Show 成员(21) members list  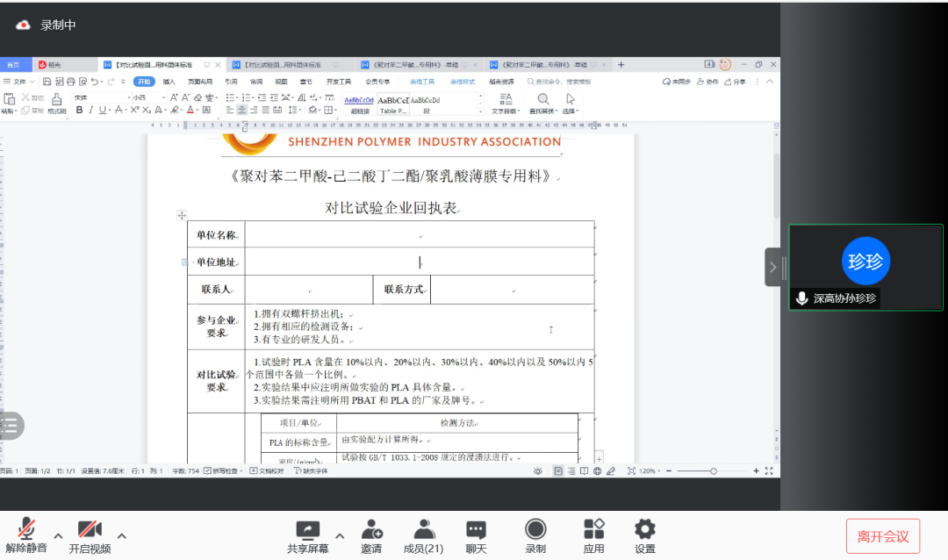pyautogui.click(x=423, y=535)
